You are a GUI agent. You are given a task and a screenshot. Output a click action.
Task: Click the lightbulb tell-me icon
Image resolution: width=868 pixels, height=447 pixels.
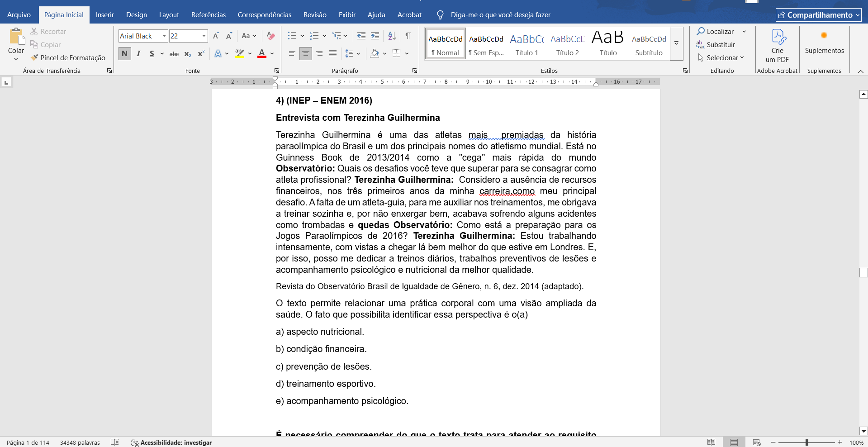(x=440, y=15)
